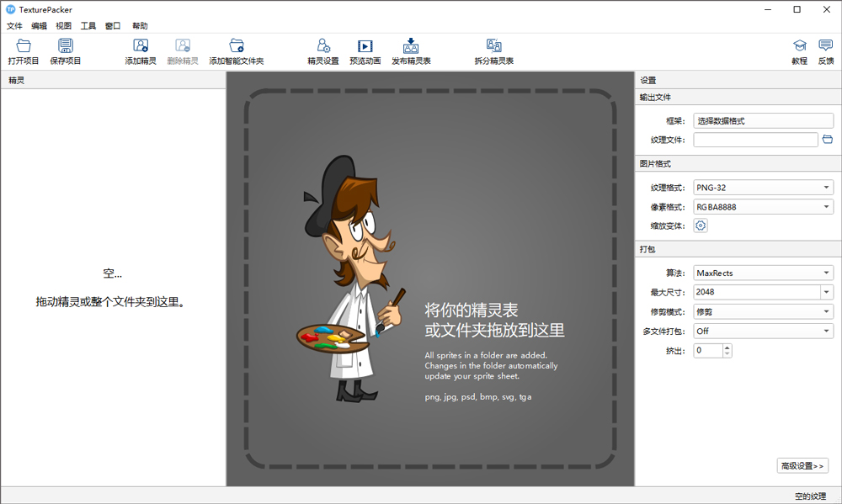
Task: Click the folder icon next to 纹理文件
Action: tap(828, 140)
